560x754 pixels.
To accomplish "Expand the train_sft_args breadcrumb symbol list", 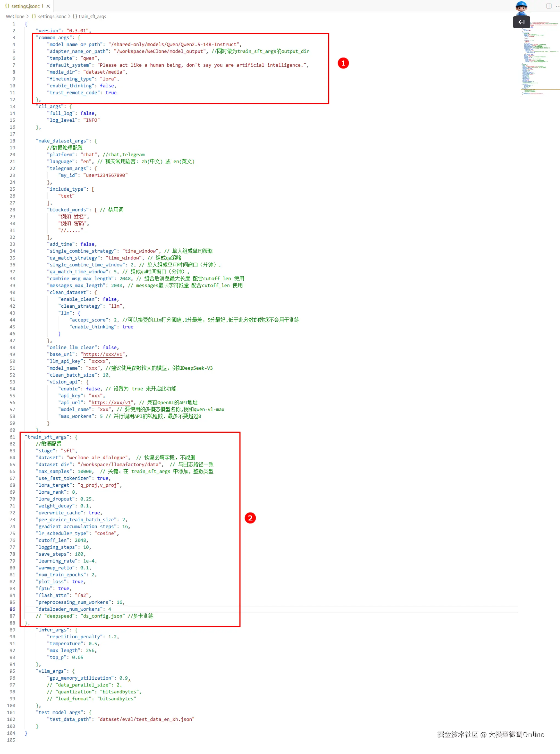I will click(92, 16).
